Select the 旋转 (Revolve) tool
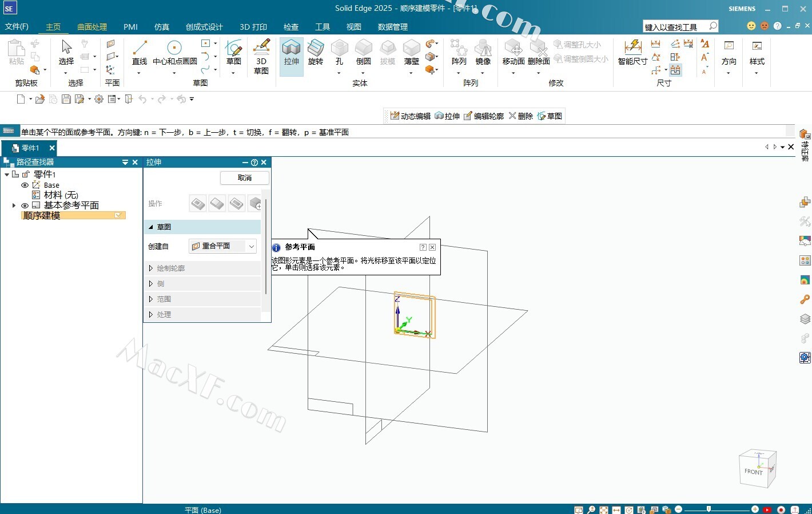Image resolution: width=812 pixels, height=514 pixels. [316, 53]
